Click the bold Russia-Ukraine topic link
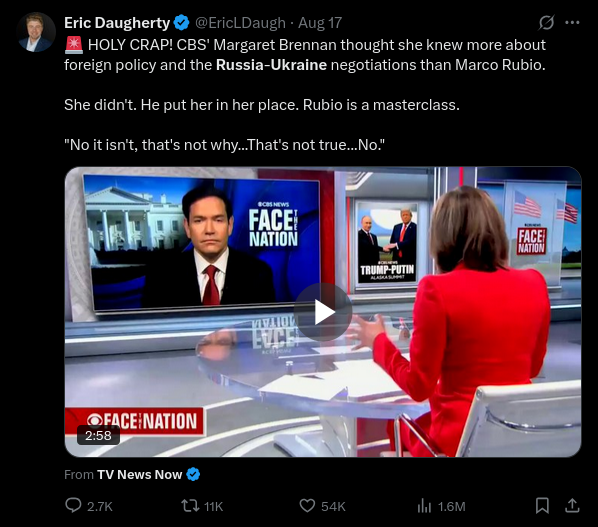This screenshot has width=598, height=527. [271, 65]
